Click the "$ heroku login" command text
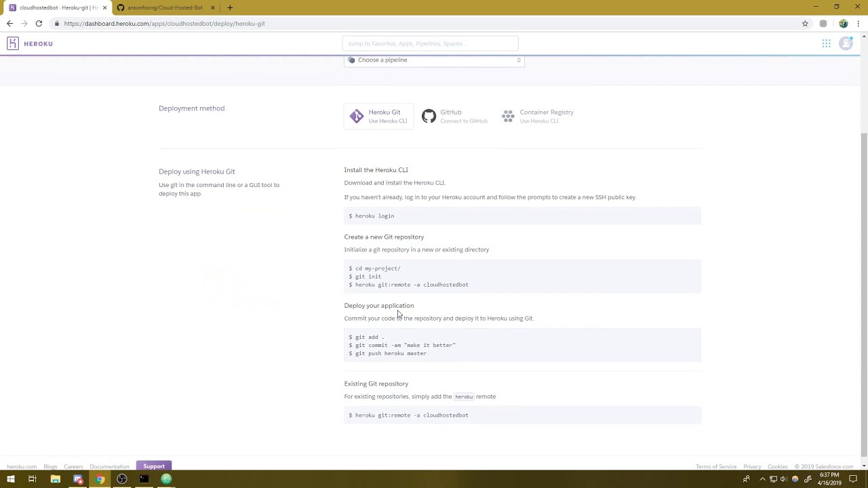Image resolution: width=868 pixels, height=488 pixels. (x=372, y=216)
